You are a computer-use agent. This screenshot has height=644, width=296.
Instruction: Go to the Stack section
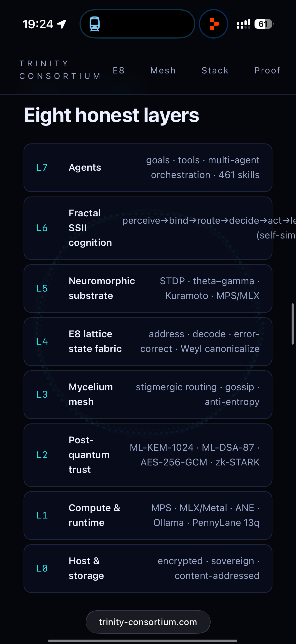(215, 70)
